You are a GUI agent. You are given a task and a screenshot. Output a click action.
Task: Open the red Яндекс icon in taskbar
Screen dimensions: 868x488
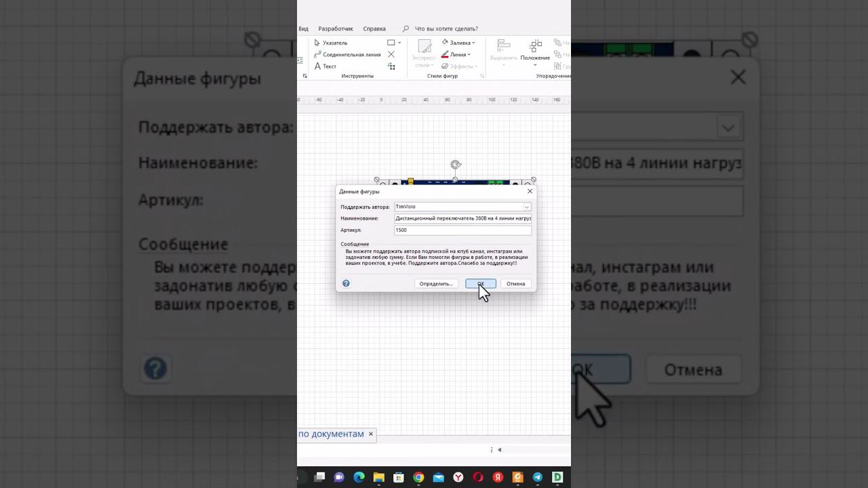click(x=498, y=477)
